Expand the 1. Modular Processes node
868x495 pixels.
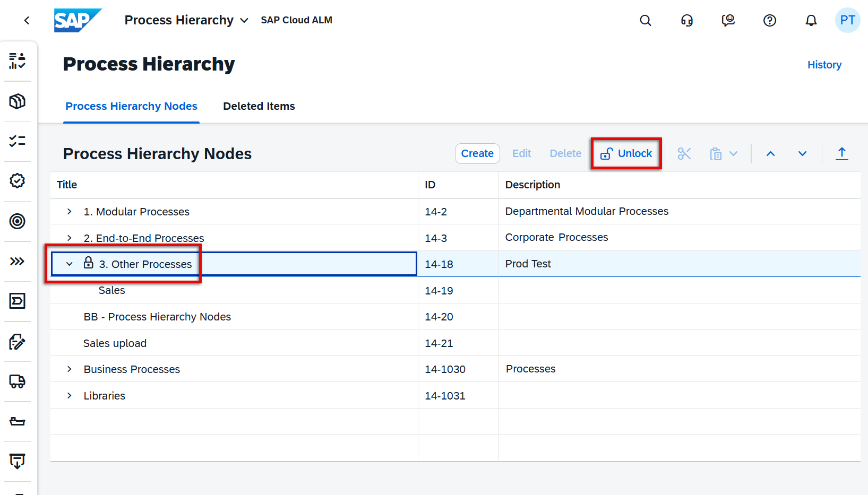click(x=70, y=212)
